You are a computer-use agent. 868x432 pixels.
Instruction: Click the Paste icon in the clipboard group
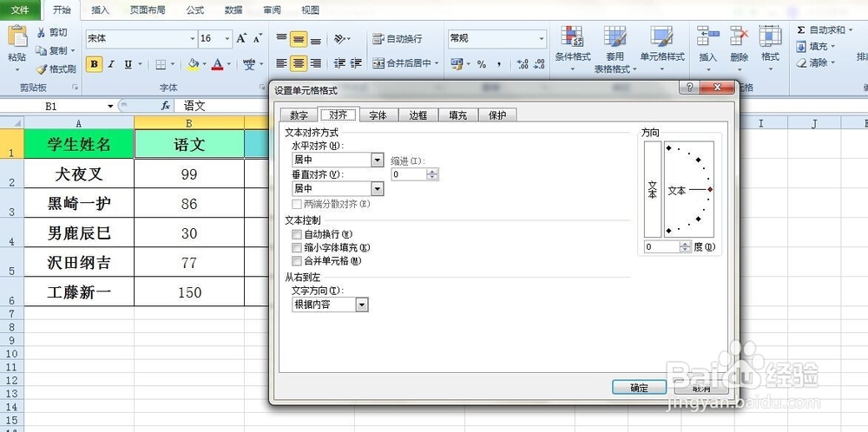17,36
